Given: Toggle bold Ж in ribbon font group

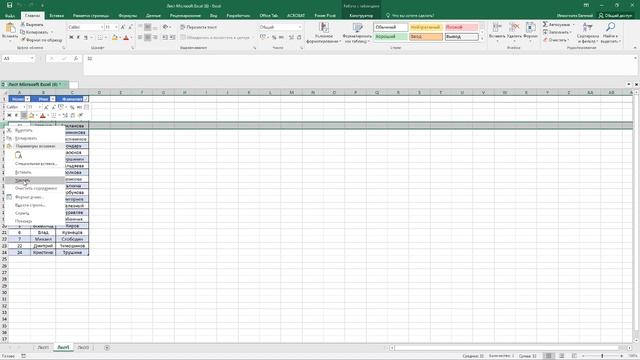Looking at the screenshot, I should click(x=71, y=37).
